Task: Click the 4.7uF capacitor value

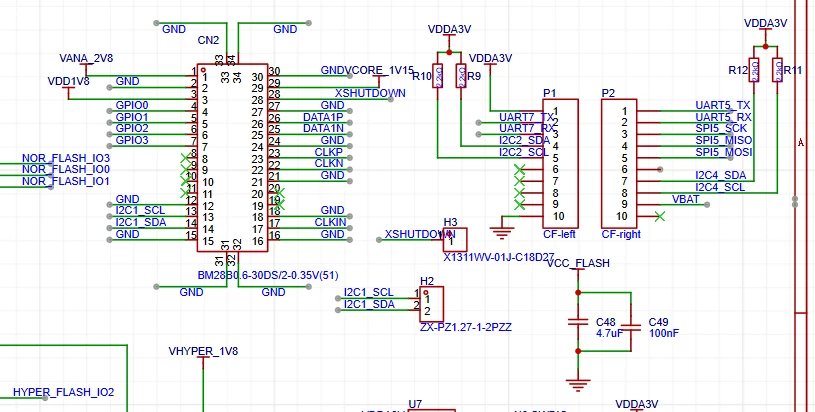Action: pos(609,334)
